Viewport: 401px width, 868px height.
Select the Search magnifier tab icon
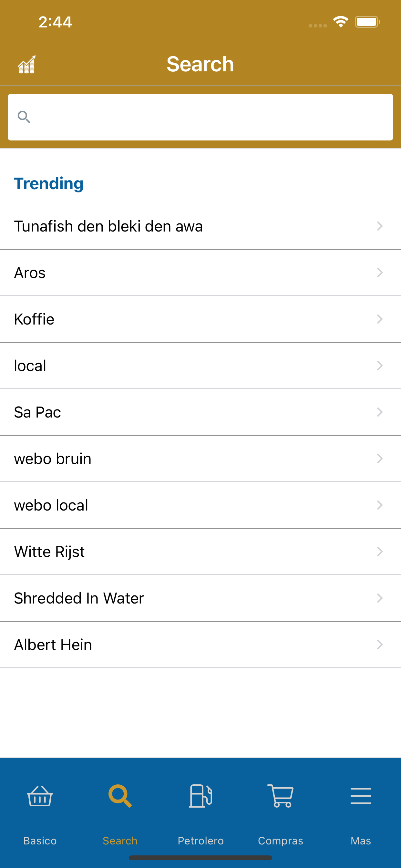click(x=120, y=796)
